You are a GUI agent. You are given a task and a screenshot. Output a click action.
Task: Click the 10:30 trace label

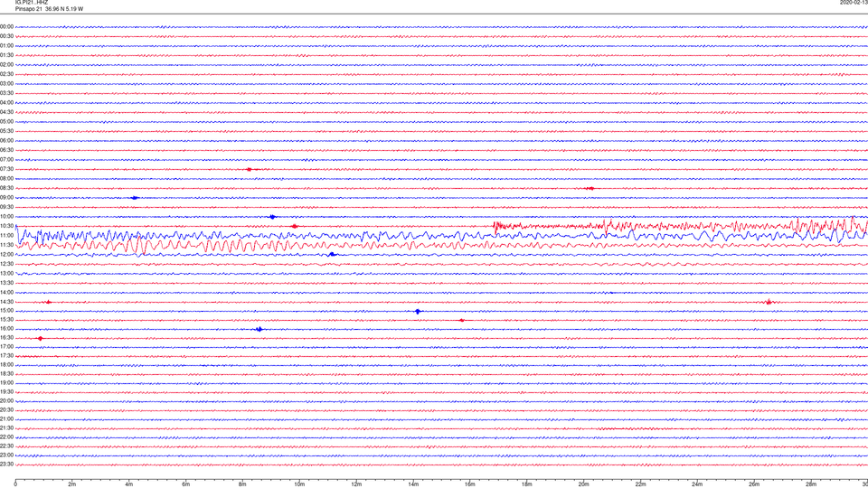6,226
